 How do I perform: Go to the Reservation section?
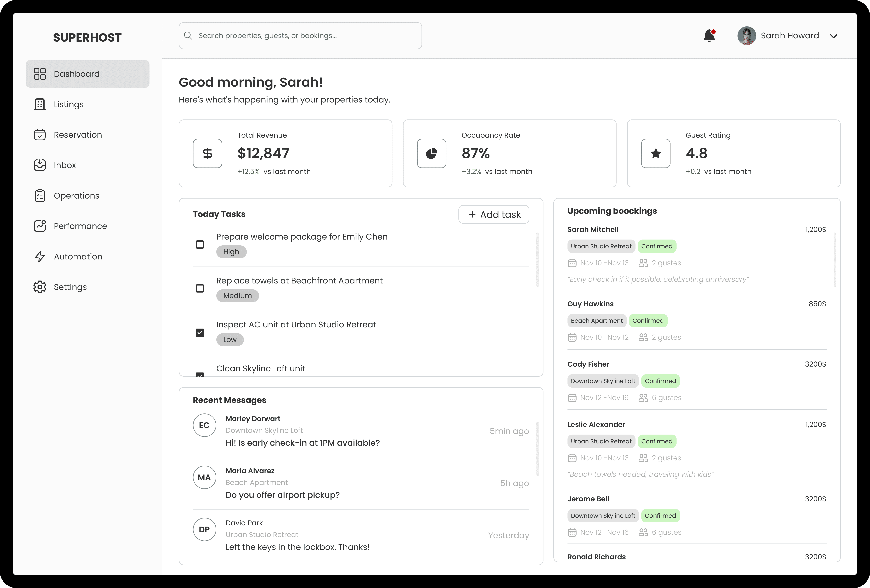78,135
